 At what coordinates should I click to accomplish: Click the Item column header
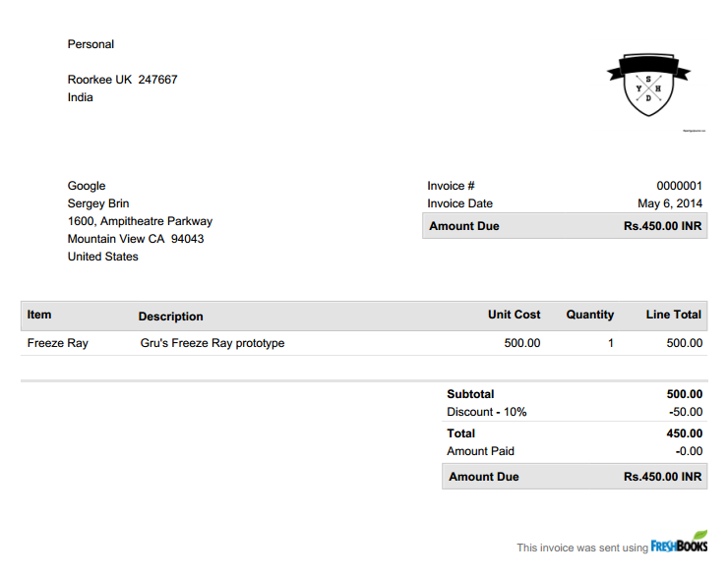click(39, 315)
